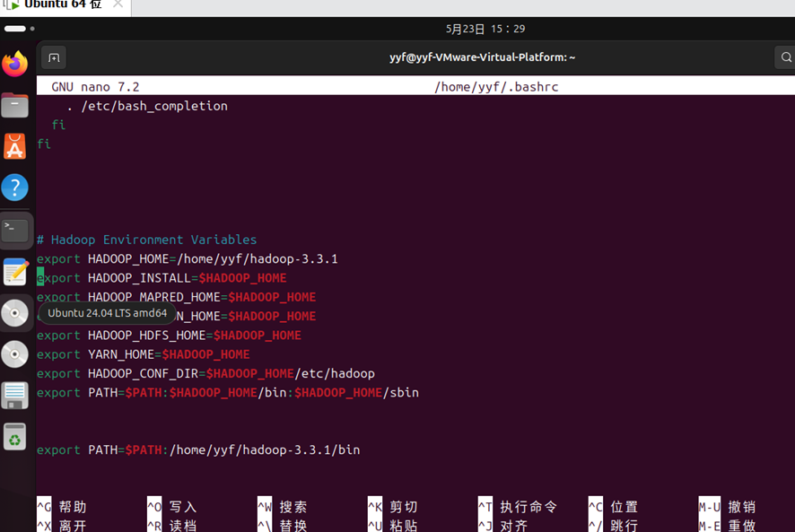Viewport: 795px width, 532px height.
Task: Open the Help question mark icon
Action: [x=15, y=188]
